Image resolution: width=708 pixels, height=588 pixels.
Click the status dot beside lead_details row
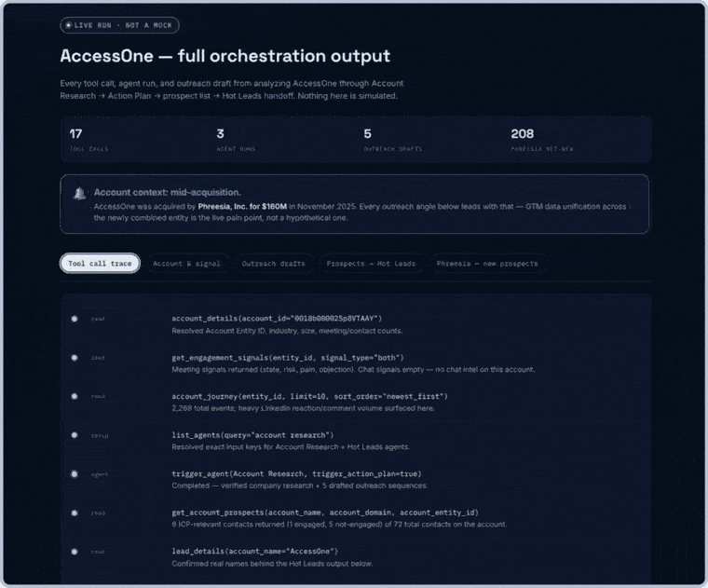pos(75,552)
